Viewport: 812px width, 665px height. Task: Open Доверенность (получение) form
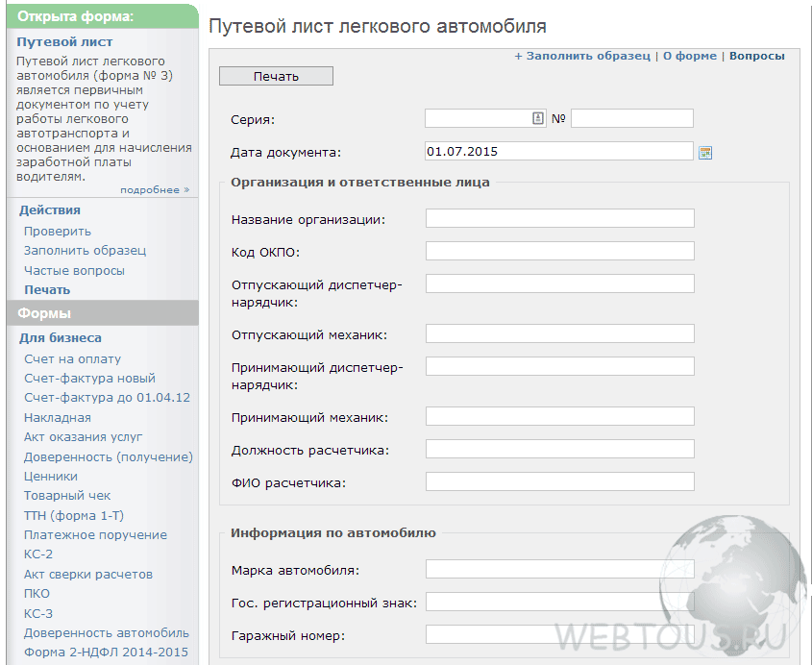click(109, 456)
